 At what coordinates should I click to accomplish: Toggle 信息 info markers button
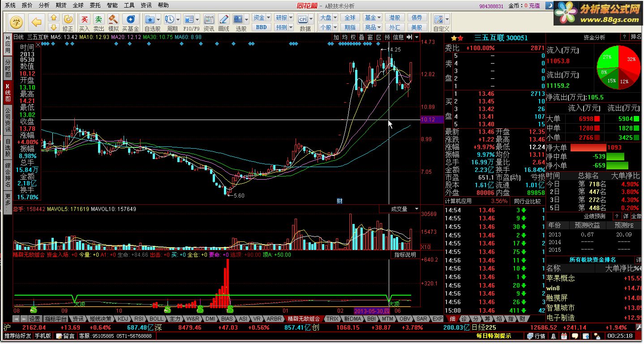tap(399, 37)
